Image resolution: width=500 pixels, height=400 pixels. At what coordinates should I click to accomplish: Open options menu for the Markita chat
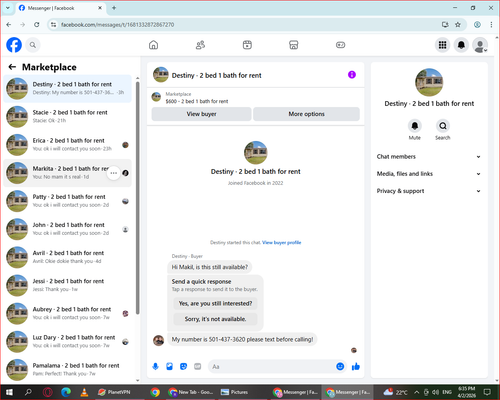click(x=113, y=173)
